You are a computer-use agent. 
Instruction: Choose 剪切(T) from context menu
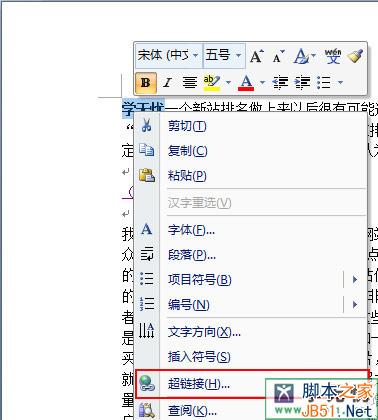coord(250,126)
